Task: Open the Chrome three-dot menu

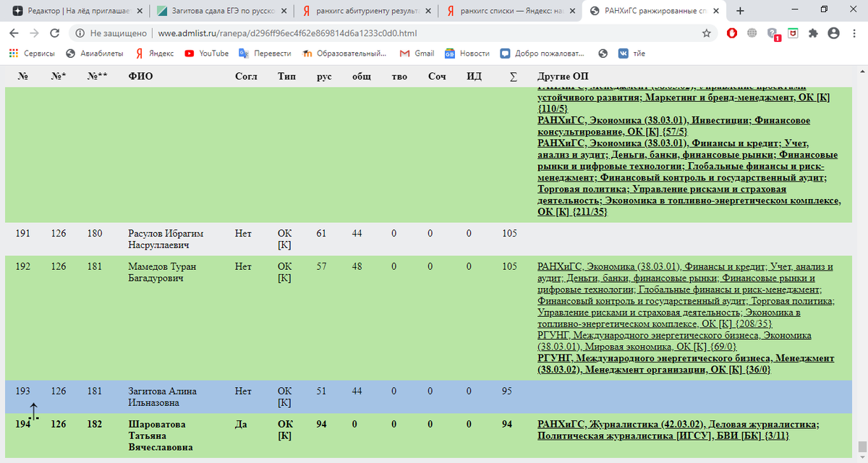Action: click(x=854, y=33)
